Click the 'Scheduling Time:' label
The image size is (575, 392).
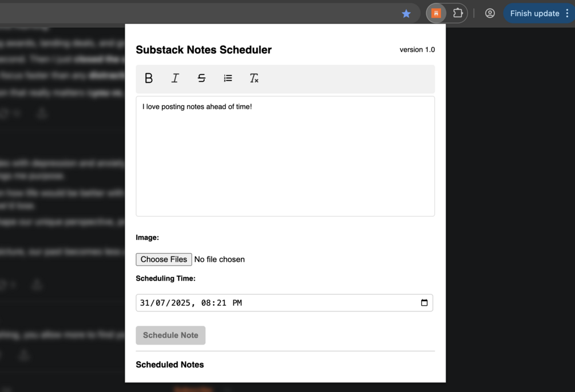[x=166, y=278]
